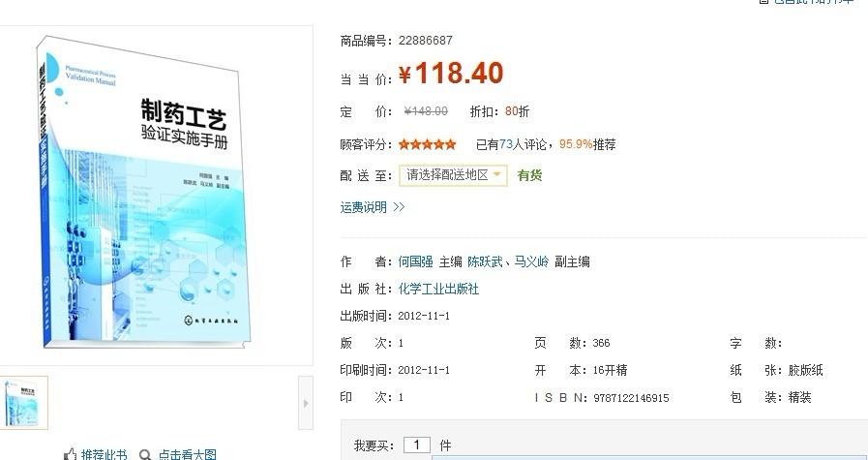Open author link 马义岭
The image size is (868, 460).
(531, 261)
